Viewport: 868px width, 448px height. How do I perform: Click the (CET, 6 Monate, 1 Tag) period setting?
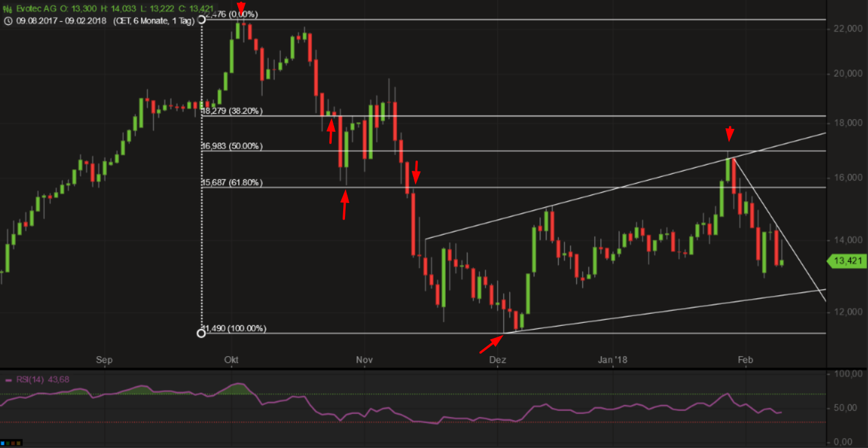point(153,21)
